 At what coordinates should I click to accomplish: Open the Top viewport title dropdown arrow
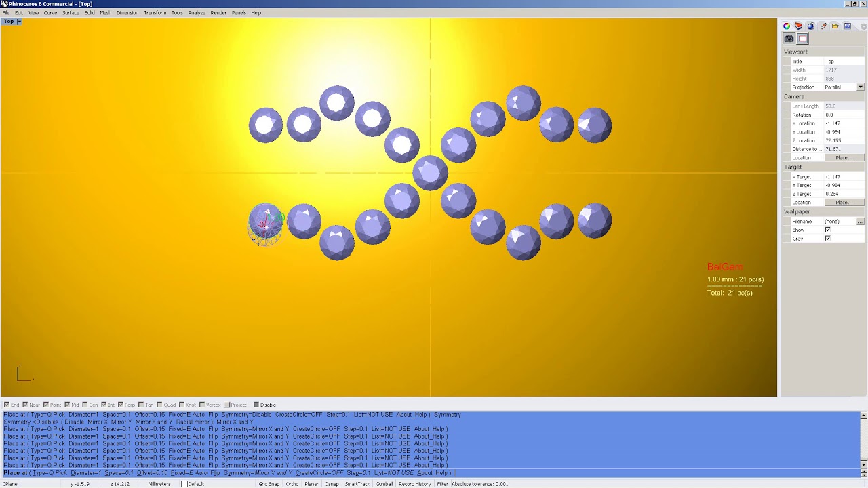[19, 22]
